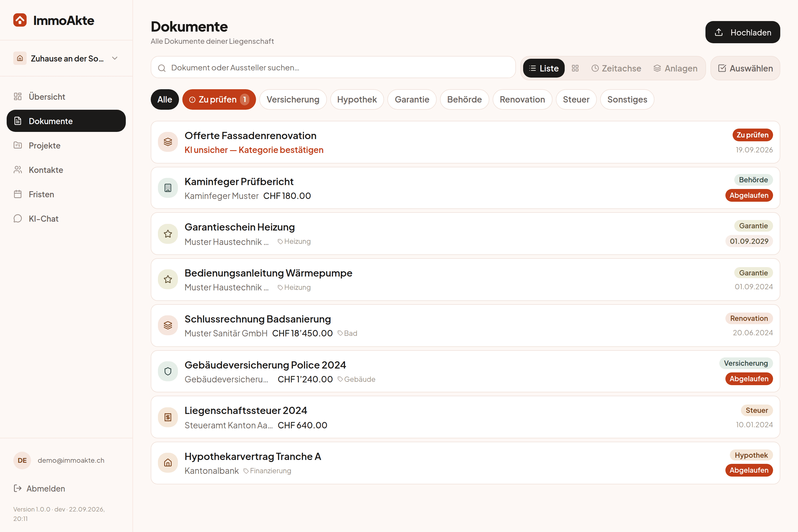The height and width of the screenshot is (532, 798).
Task: Click the Gebäude tag on Gebäudeversicherung Police
Action: (357, 379)
